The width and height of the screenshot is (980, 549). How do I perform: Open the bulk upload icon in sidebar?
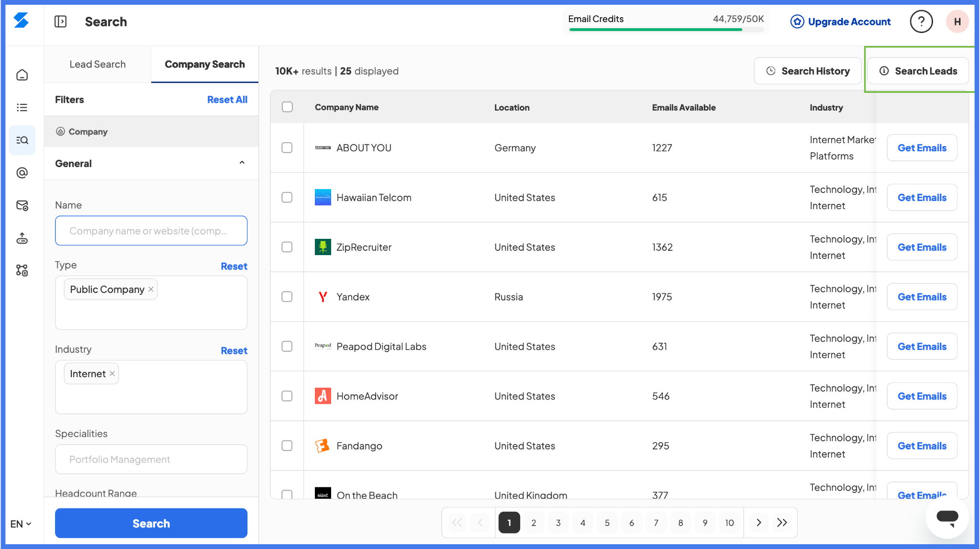pyautogui.click(x=22, y=238)
